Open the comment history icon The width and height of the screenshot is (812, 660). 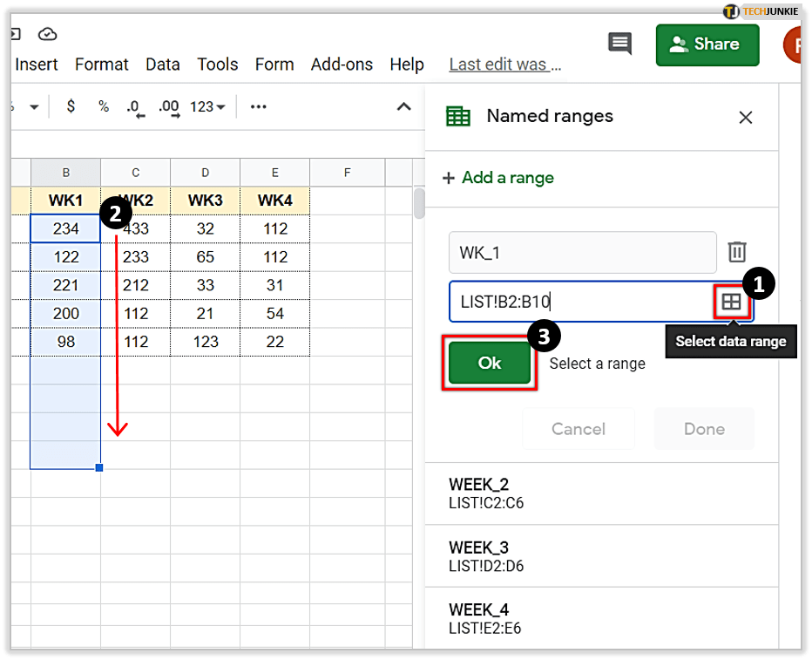coord(619,44)
